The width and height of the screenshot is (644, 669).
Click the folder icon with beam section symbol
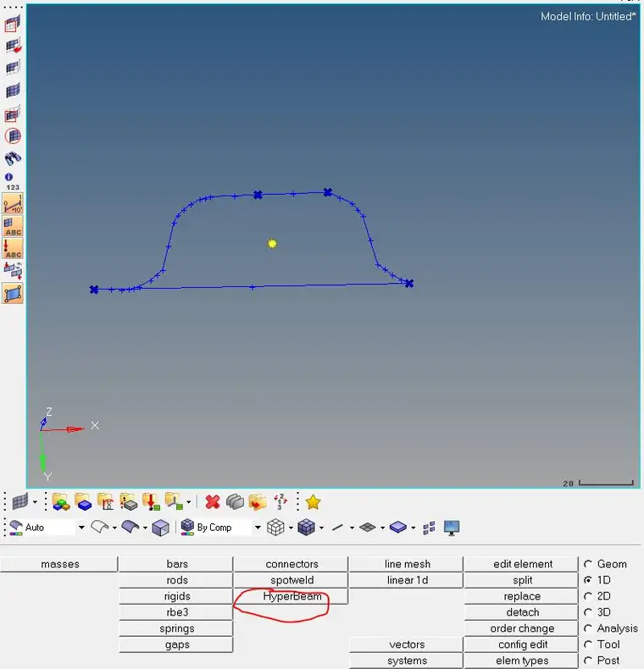[105, 501]
